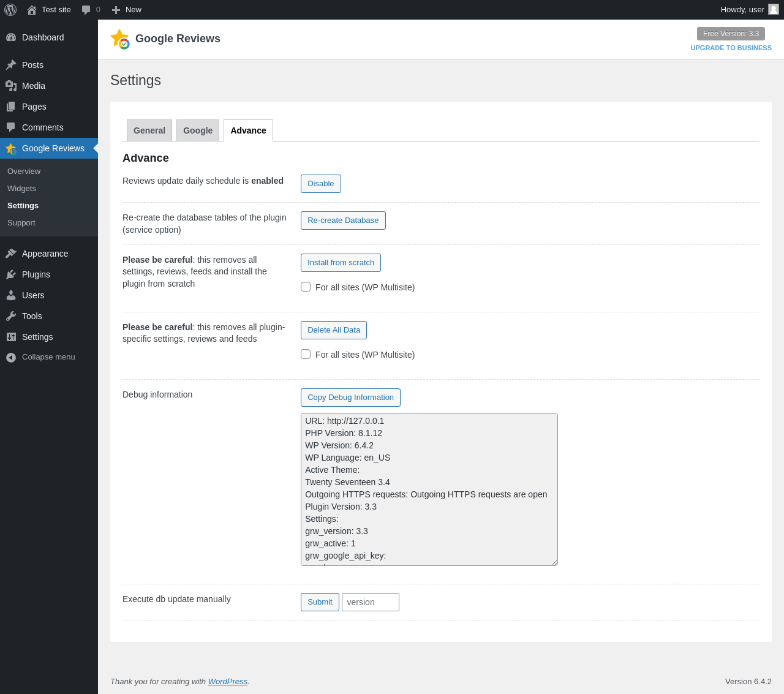Click the Settings sliders icon in sidebar
The image size is (784, 694).
[x=11, y=337]
